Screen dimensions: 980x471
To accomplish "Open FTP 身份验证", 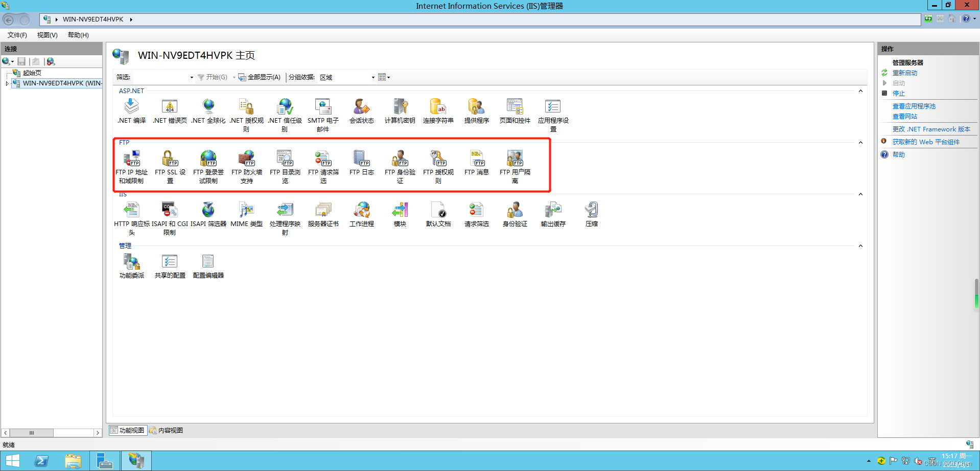I will click(x=400, y=167).
